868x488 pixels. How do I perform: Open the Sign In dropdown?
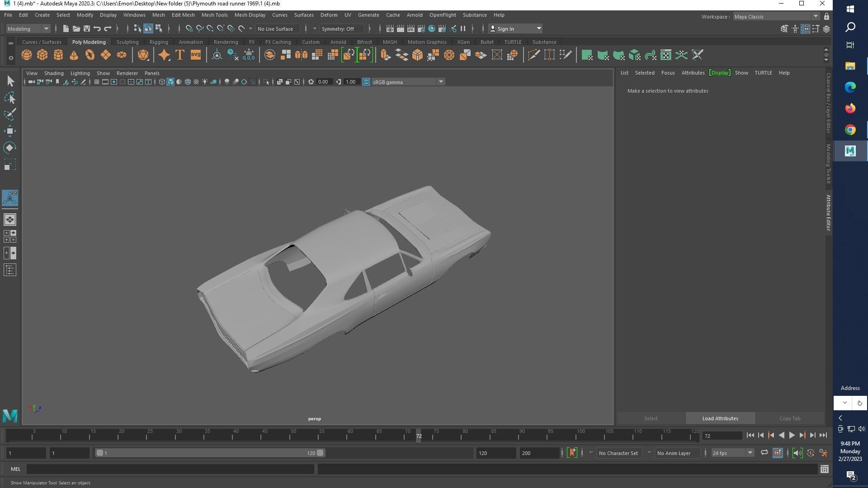(x=515, y=29)
